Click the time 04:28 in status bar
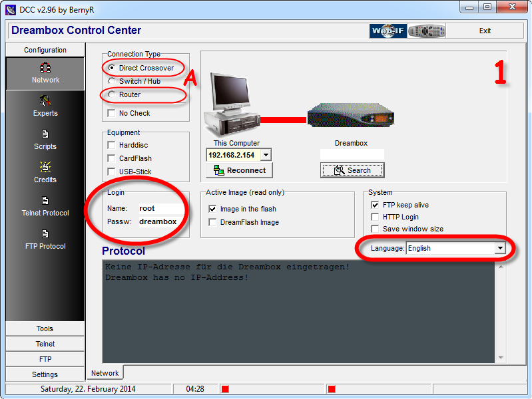The image size is (532, 399). pos(195,389)
